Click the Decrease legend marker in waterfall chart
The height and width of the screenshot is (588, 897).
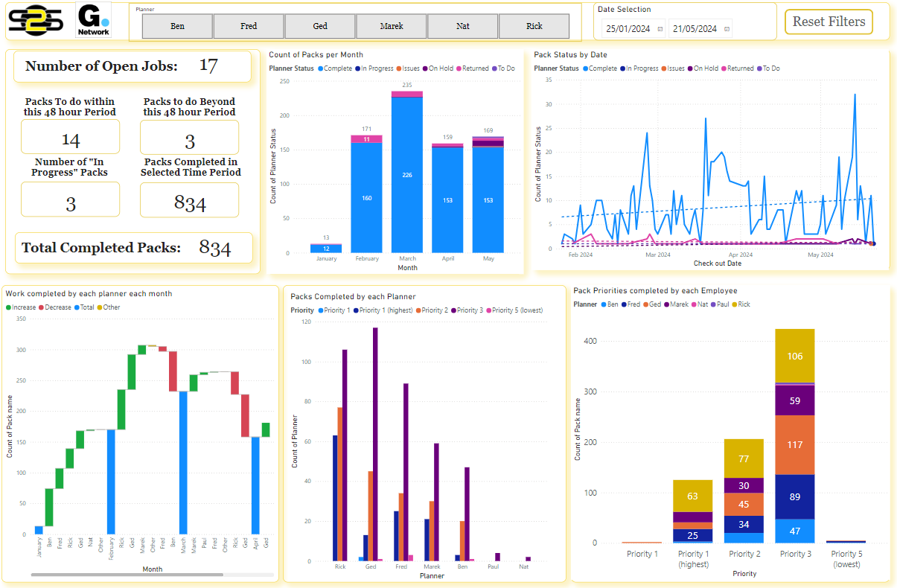coord(41,307)
